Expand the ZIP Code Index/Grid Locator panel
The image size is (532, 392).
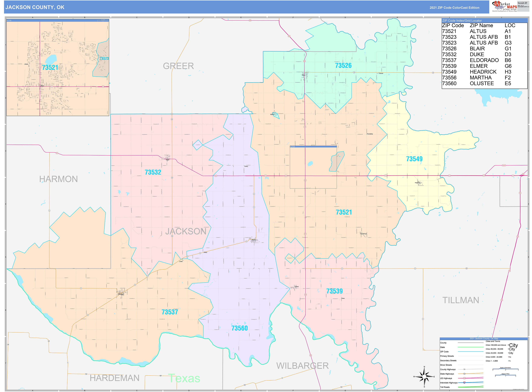click(462, 21)
